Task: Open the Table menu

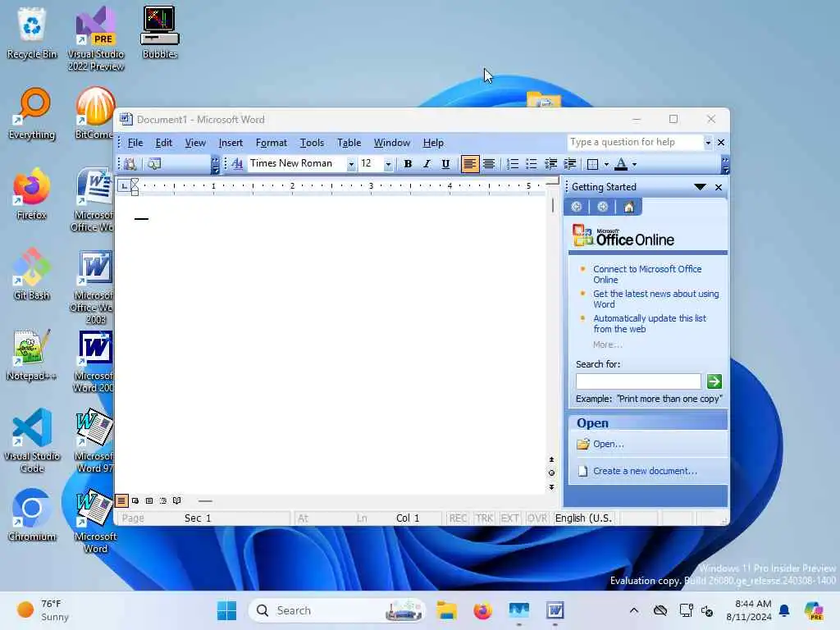Action: pos(349,143)
